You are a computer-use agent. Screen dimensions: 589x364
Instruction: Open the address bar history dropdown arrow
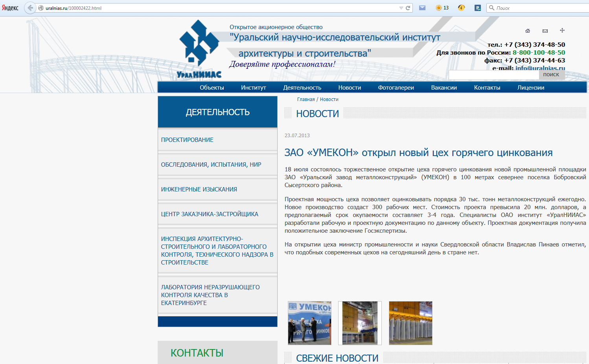tap(401, 8)
